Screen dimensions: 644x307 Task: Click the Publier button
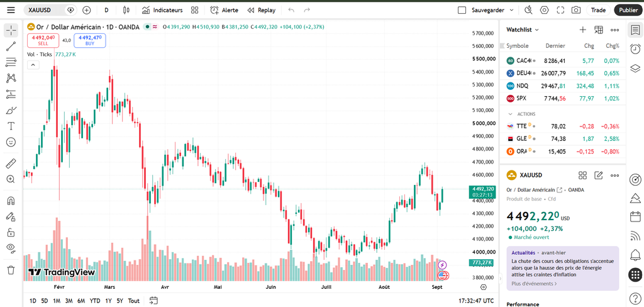coord(628,10)
